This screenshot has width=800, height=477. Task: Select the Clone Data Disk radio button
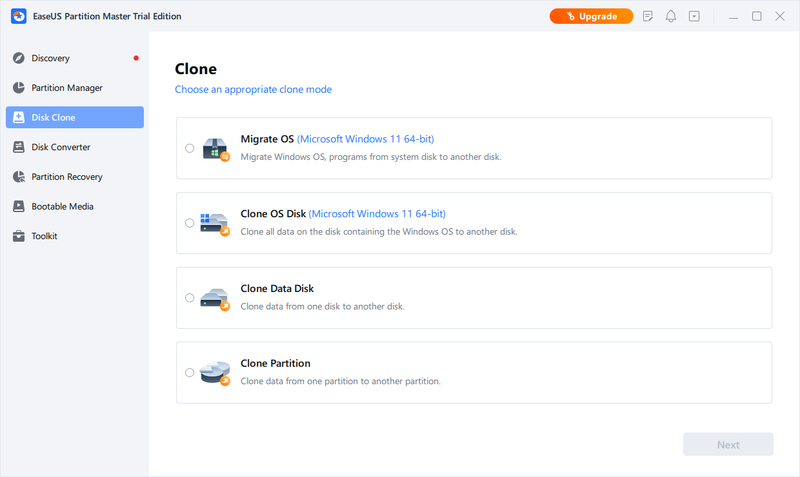pyautogui.click(x=189, y=298)
